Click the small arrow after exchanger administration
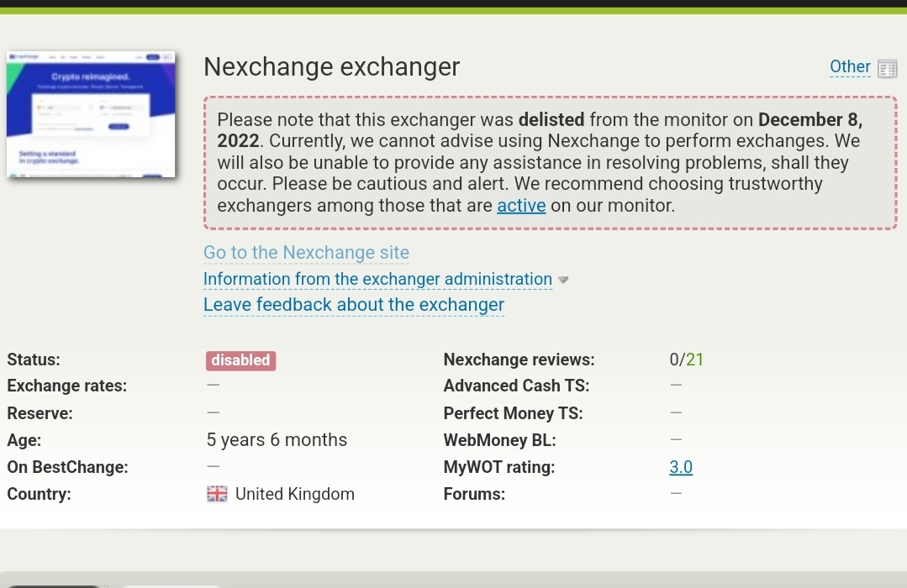The height and width of the screenshot is (588, 907). click(x=563, y=280)
